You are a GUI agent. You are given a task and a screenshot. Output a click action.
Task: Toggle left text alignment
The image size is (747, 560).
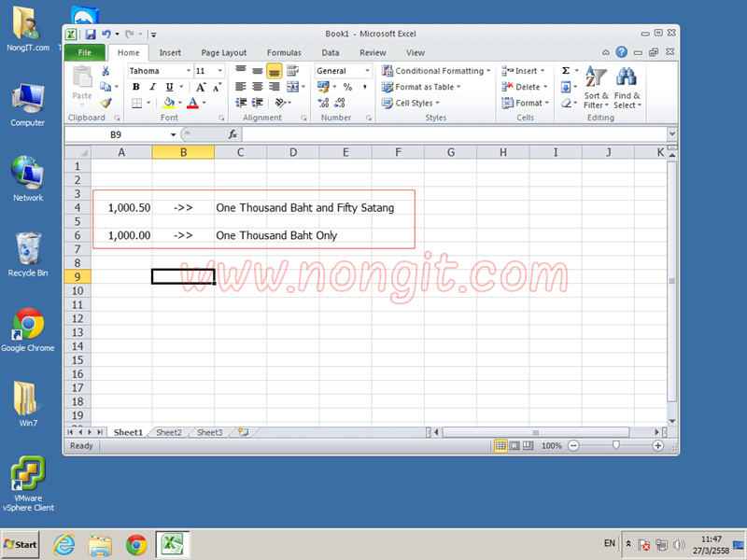click(x=241, y=87)
